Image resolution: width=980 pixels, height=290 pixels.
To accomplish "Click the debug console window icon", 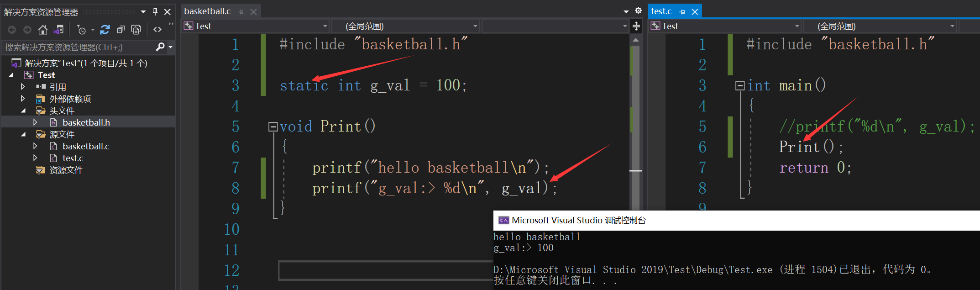I will (x=503, y=220).
